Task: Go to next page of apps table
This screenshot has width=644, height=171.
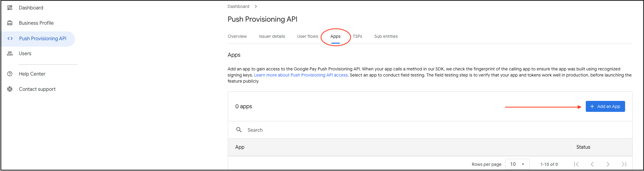Action: pos(608,164)
